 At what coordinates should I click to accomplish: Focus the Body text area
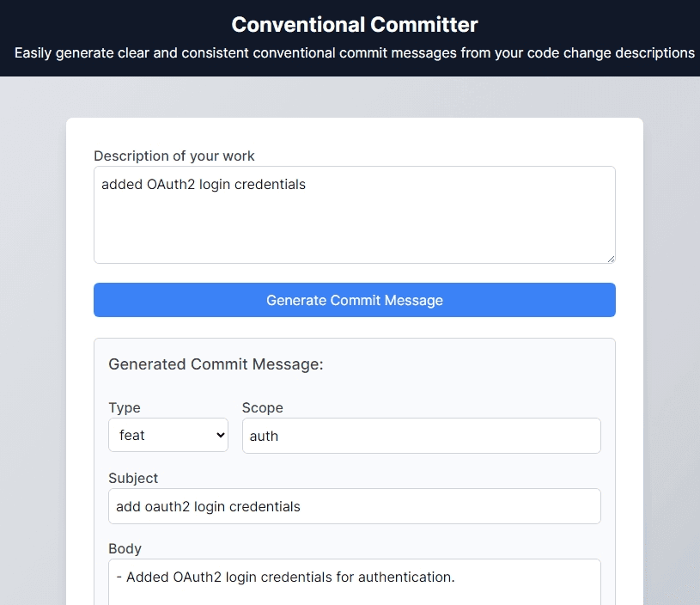tap(354, 589)
